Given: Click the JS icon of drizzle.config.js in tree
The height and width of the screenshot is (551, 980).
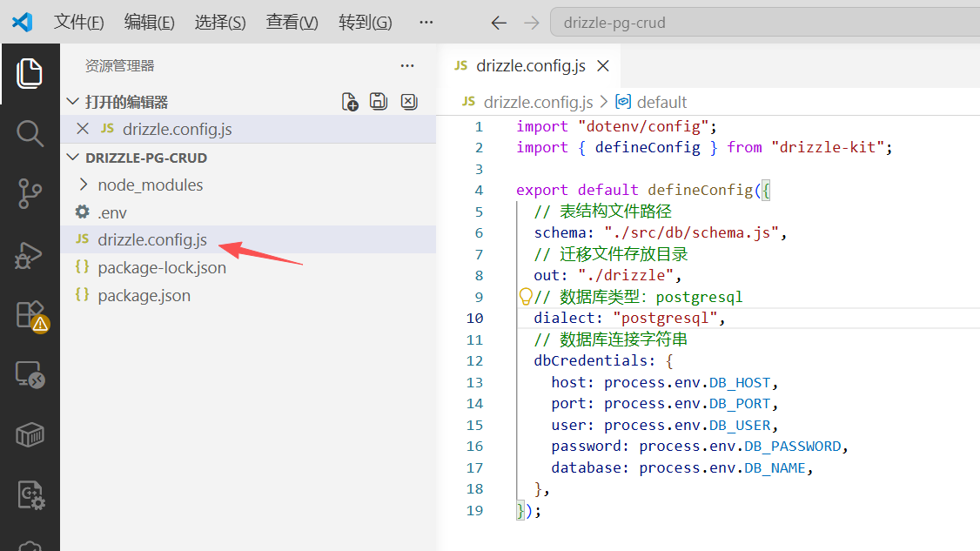Looking at the screenshot, I should pyautogui.click(x=82, y=239).
